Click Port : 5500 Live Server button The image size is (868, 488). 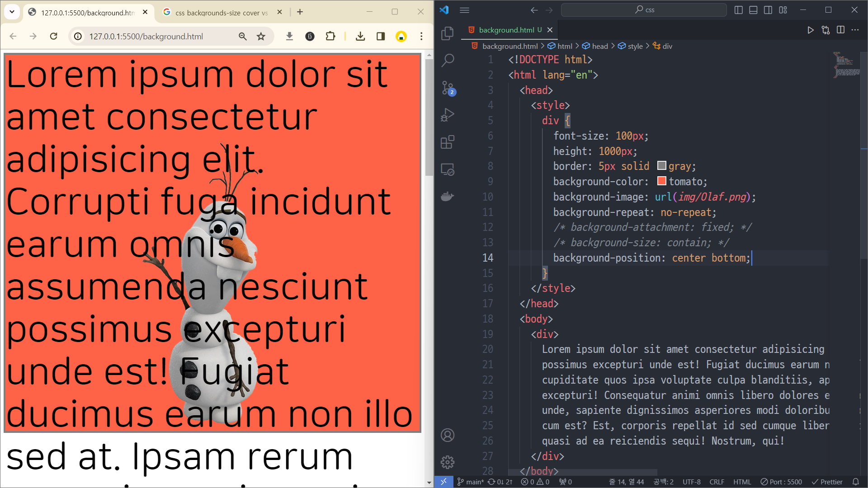click(x=781, y=482)
